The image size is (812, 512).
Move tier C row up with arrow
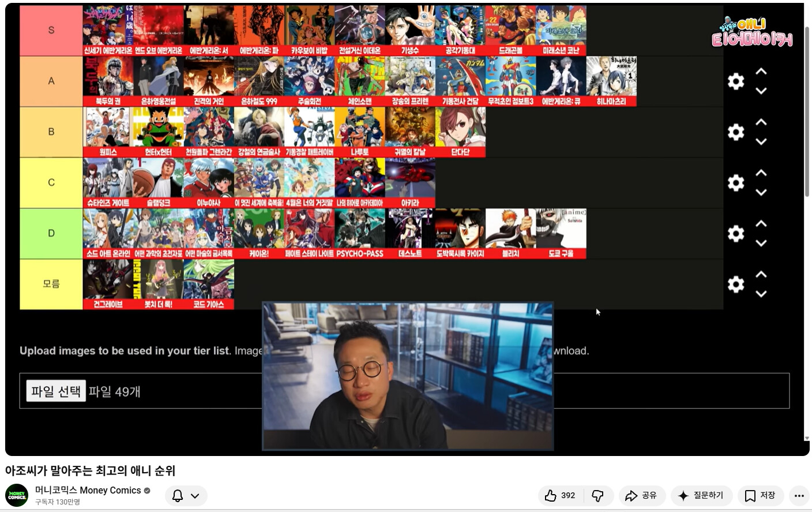click(761, 173)
